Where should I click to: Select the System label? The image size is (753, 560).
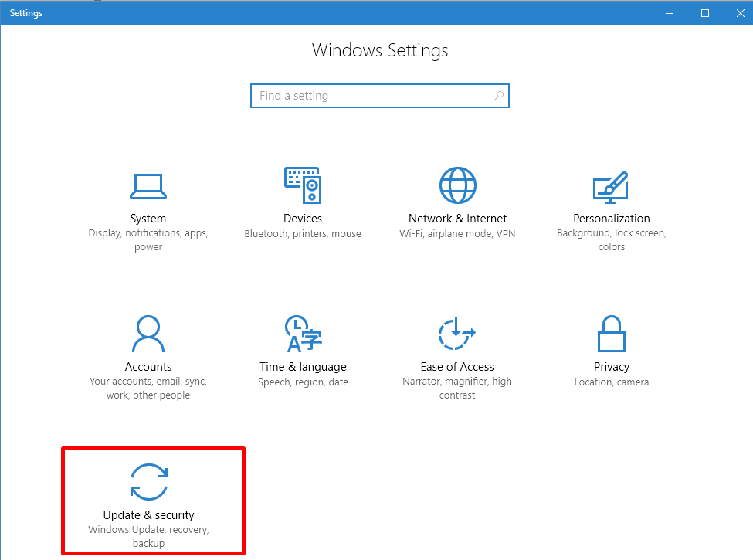click(x=148, y=219)
